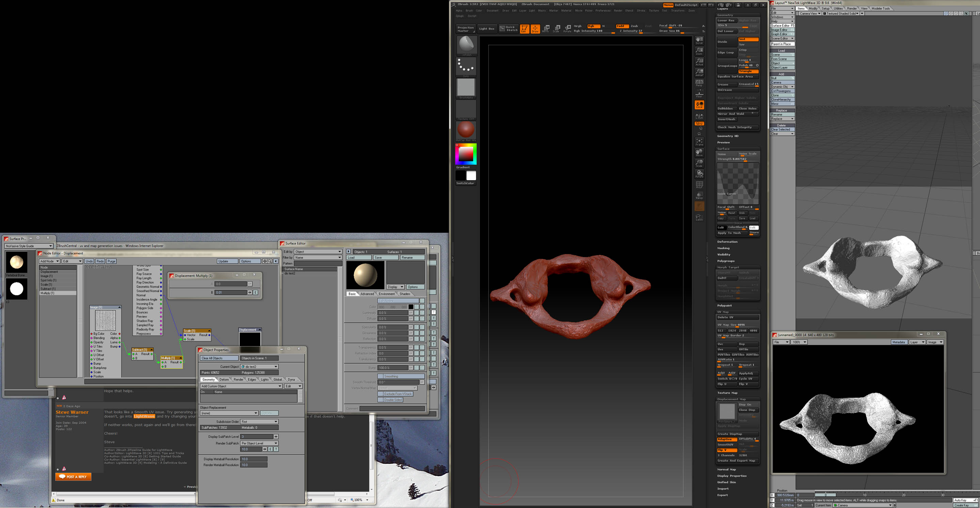Select the Draw tool in ZBrush toolbar
Image resolution: width=980 pixels, height=508 pixels.
tap(536, 29)
